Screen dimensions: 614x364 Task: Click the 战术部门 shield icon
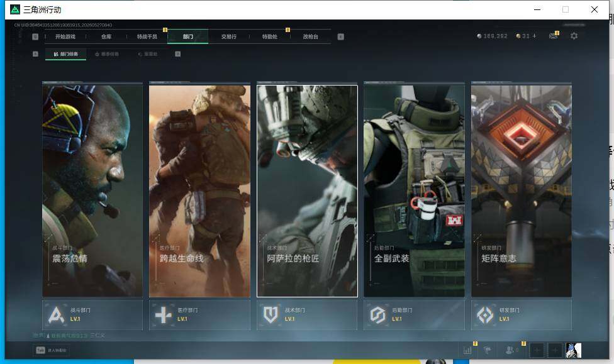click(271, 315)
